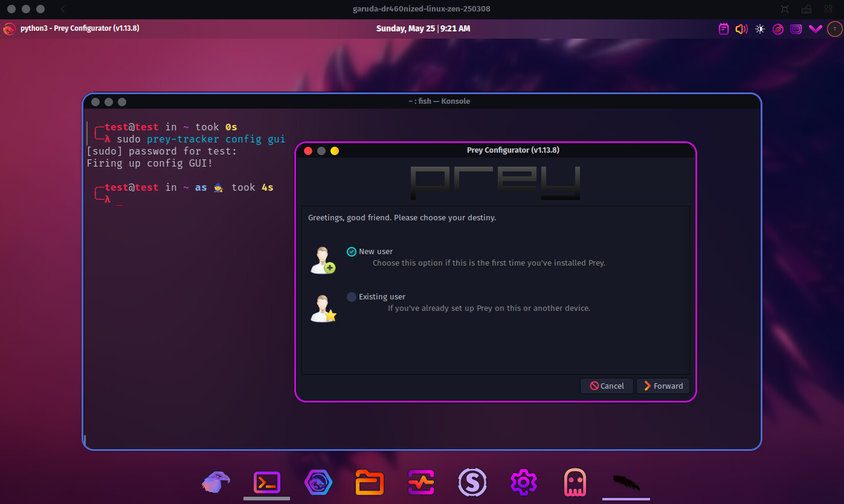The height and width of the screenshot is (504, 844).
Task: Open the user avatar T in the panel
Action: [834, 28]
